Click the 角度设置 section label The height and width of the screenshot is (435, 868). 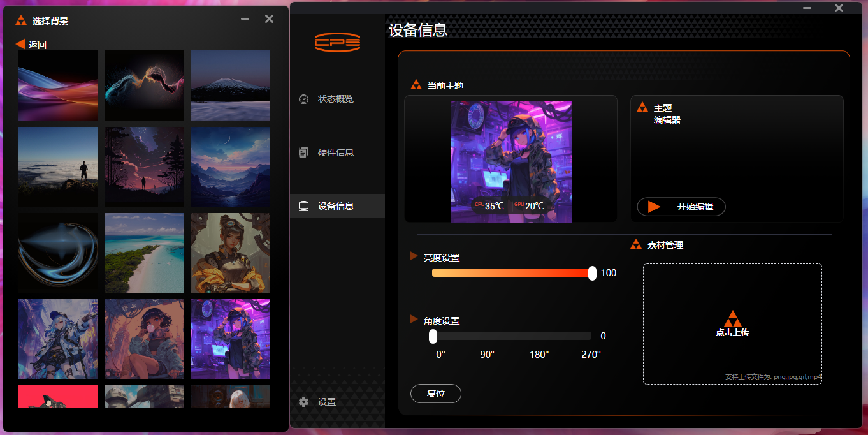coord(442,321)
